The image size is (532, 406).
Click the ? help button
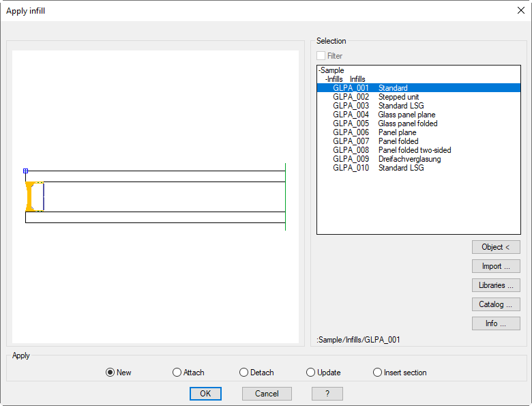pos(327,394)
